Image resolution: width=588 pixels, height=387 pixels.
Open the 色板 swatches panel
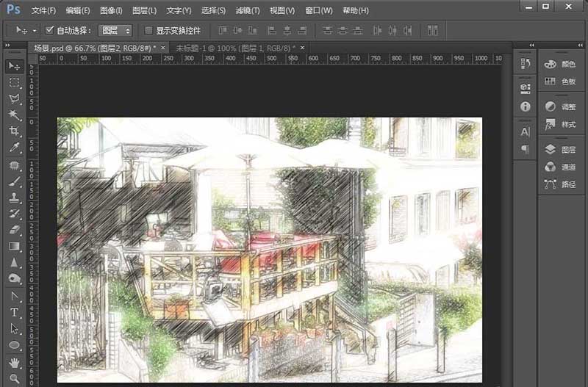pyautogui.click(x=561, y=81)
